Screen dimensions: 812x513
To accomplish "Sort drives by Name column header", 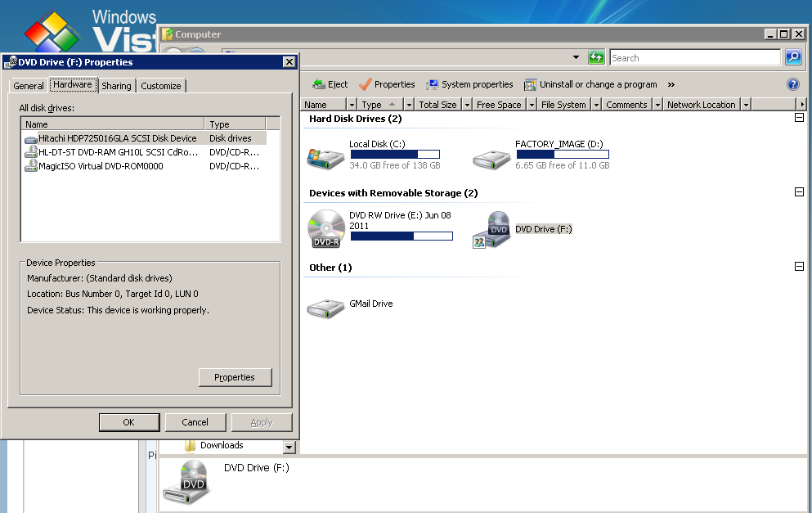I will click(x=324, y=105).
